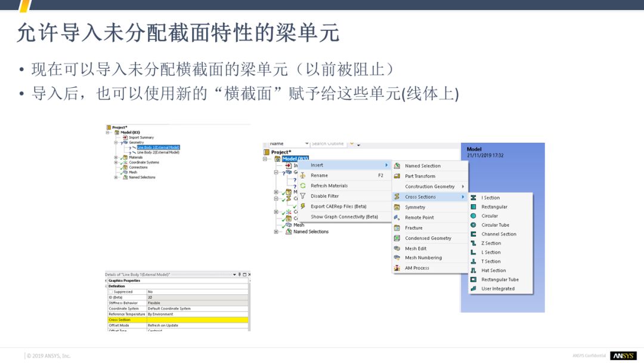Pin the Details panel with the pushpin

click(x=239, y=275)
